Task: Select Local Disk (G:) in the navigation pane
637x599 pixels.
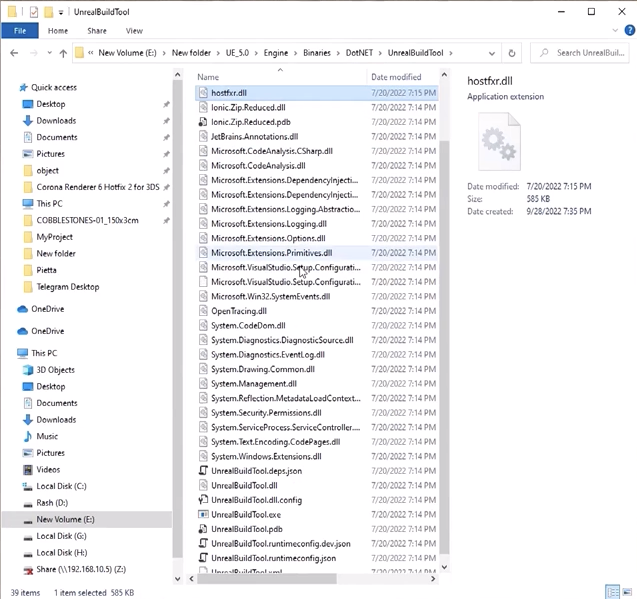Action: (61, 536)
